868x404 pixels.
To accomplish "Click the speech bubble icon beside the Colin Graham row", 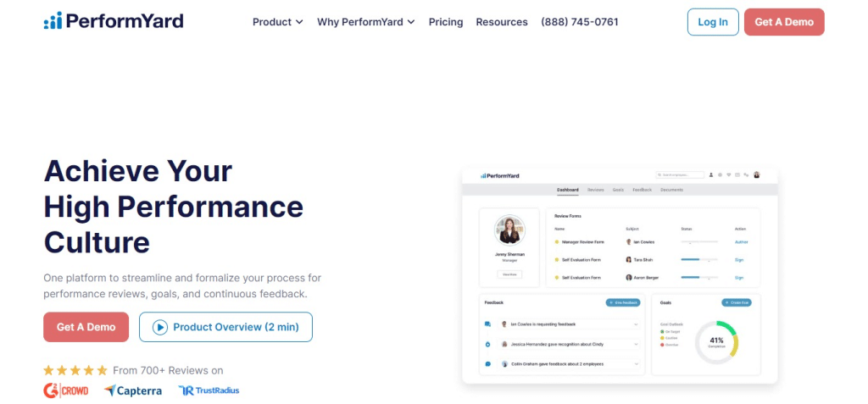I will pyautogui.click(x=487, y=364).
